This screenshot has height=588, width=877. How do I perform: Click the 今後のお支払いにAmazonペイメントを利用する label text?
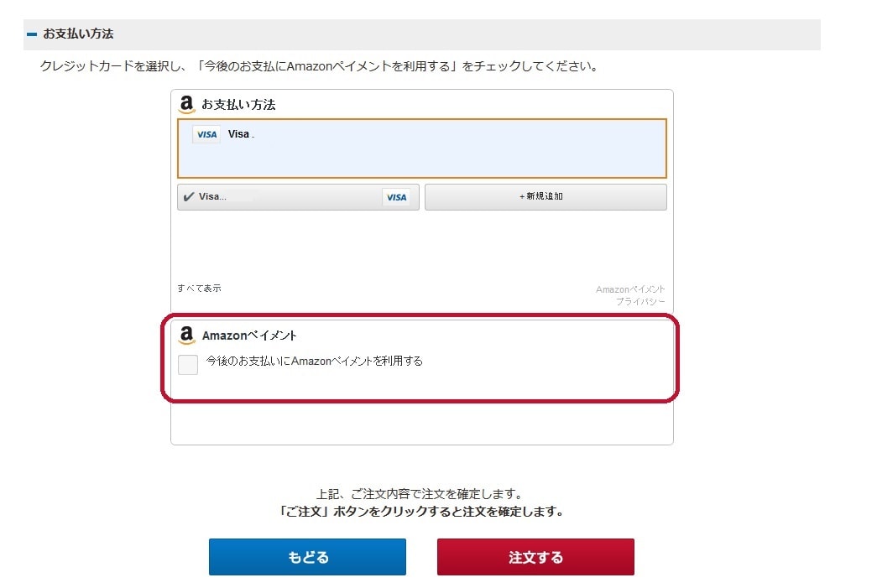tap(315, 361)
